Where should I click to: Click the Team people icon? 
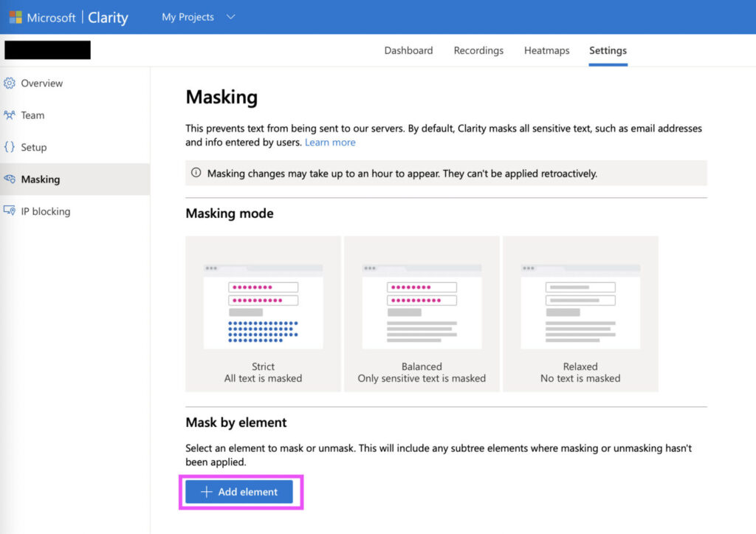(x=10, y=115)
